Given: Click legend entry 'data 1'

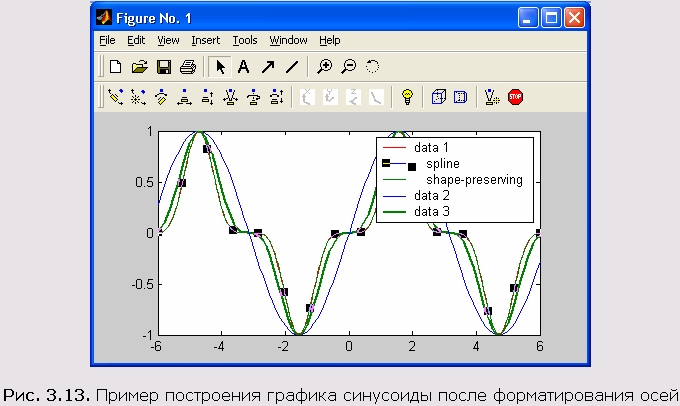Looking at the screenshot, I should [x=432, y=147].
